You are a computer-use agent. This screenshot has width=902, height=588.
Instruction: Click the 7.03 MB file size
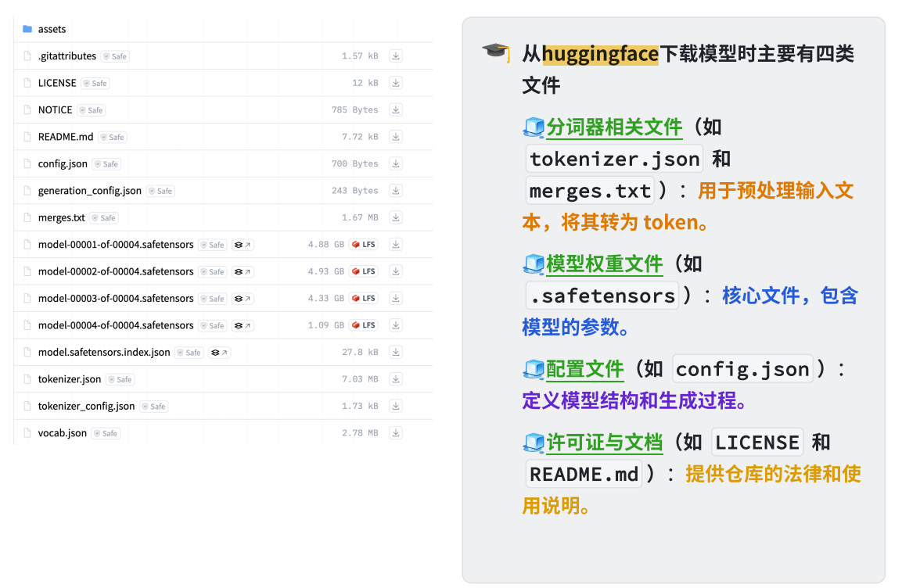[360, 378]
